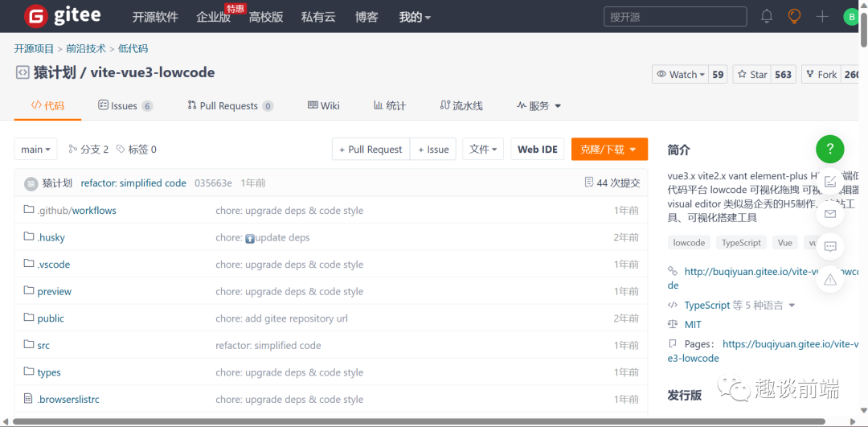868x427 pixels.
Task: Click the 搜开源 search field
Action: pyautogui.click(x=675, y=17)
